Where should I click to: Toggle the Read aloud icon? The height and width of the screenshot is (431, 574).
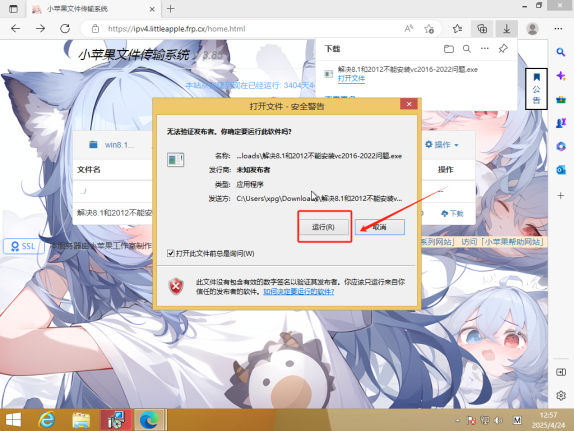(409, 29)
